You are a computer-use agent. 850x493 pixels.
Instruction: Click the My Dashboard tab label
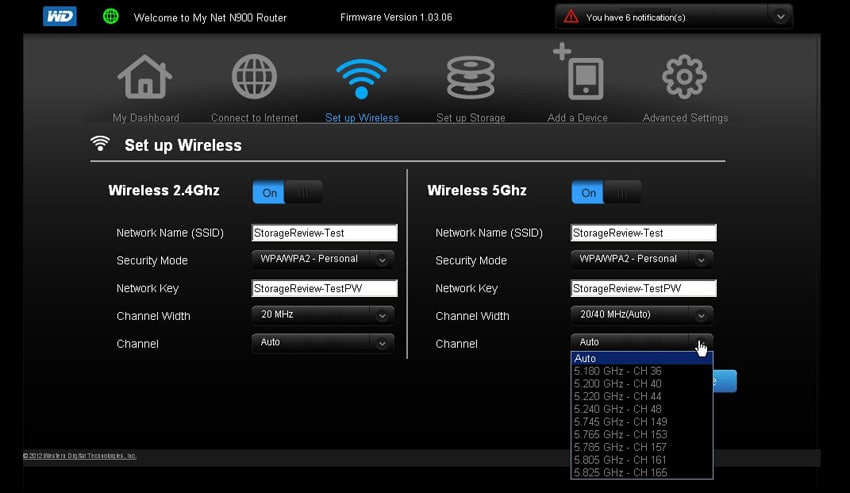pyautogui.click(x=146, y=118)
